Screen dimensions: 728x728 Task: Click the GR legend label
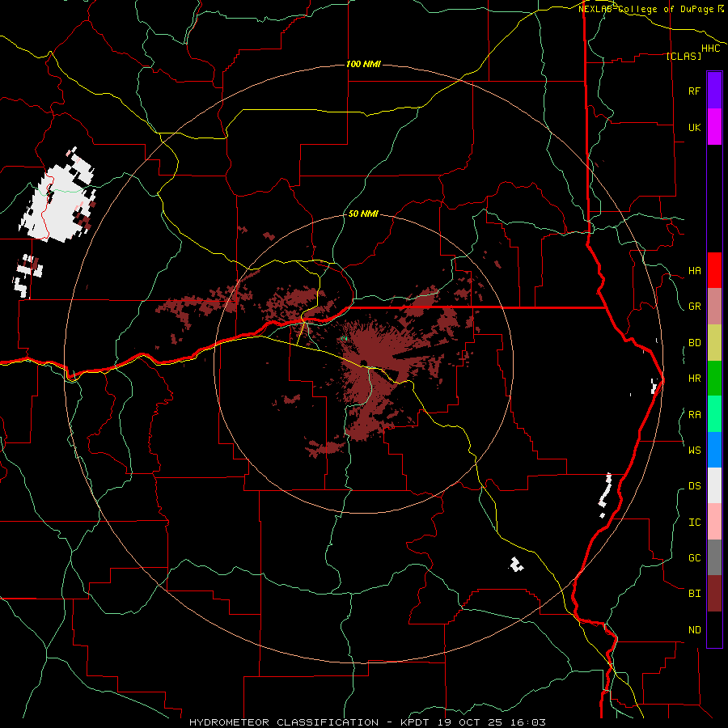pos(694,307)
